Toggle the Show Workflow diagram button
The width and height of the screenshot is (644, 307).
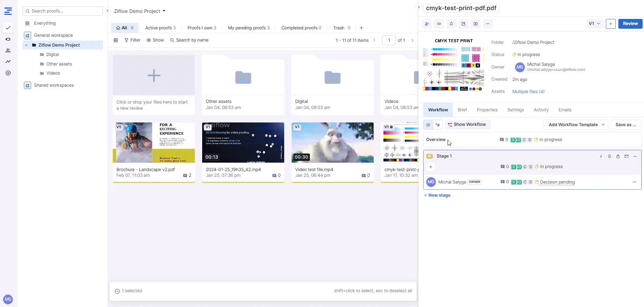[x=467, y=124]
